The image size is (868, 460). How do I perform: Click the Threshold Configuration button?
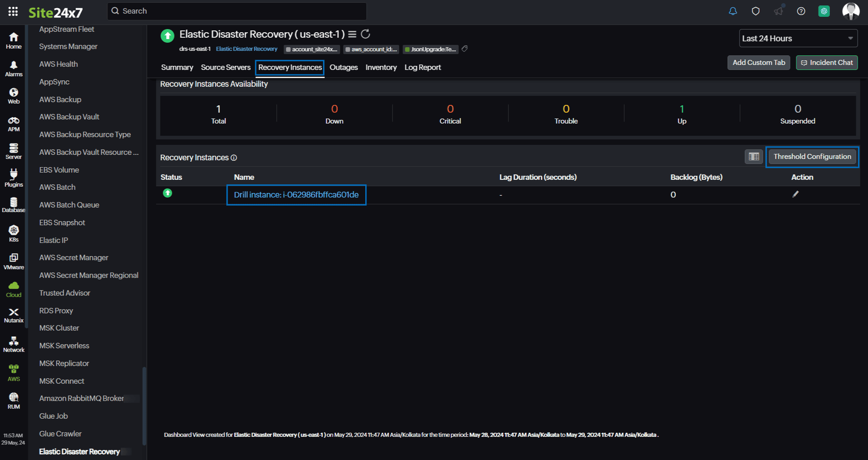[812, 157]
